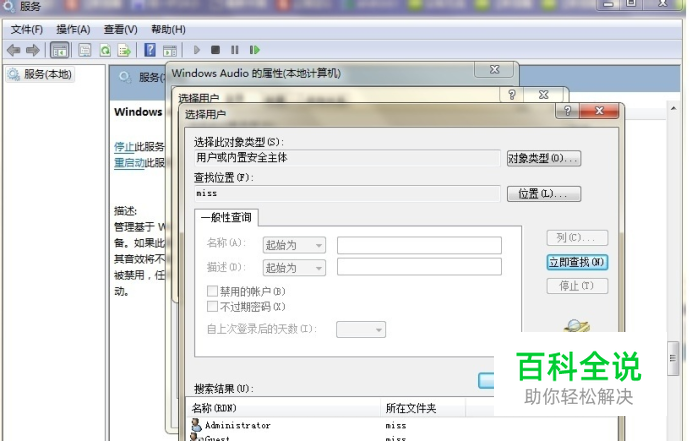Open the 自上次登录后的天数 dropdown

coord(361,330)
